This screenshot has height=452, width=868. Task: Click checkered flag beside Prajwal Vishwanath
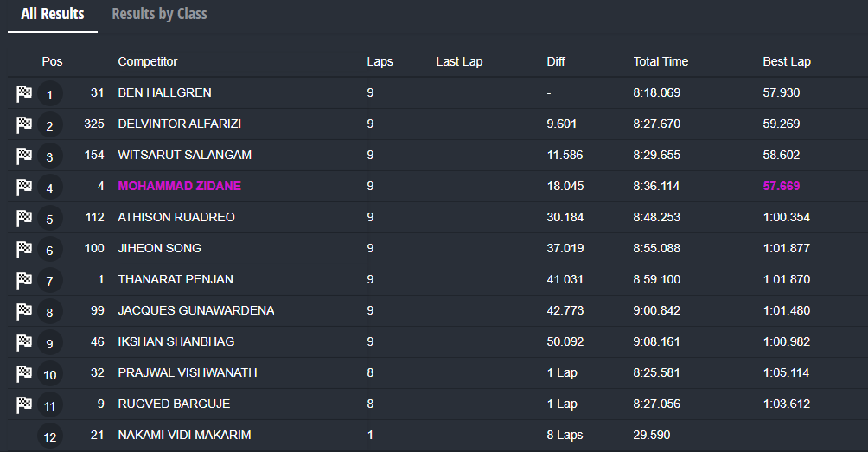point(24,373)
